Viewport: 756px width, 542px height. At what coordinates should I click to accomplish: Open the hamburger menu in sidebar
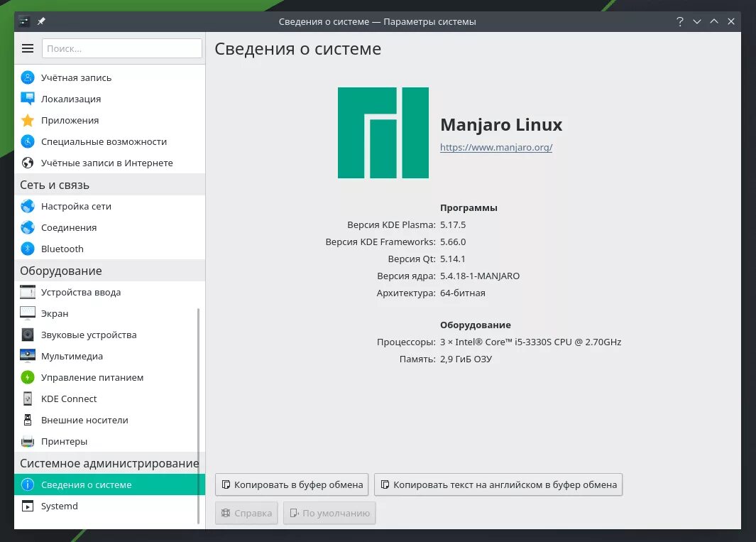pos(28,48)
